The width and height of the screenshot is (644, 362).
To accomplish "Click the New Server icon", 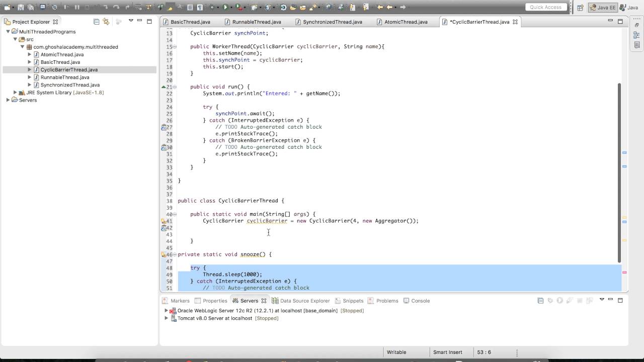I will pos(254,7).
